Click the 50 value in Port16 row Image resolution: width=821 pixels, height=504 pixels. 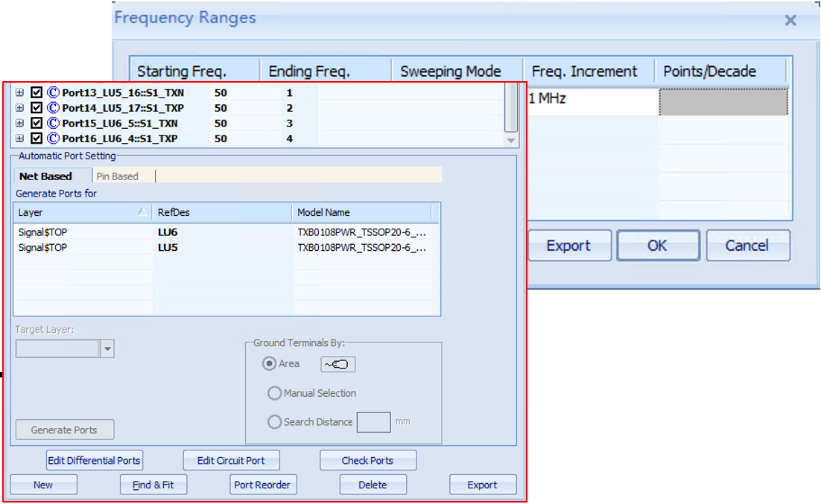click(221, 138)
